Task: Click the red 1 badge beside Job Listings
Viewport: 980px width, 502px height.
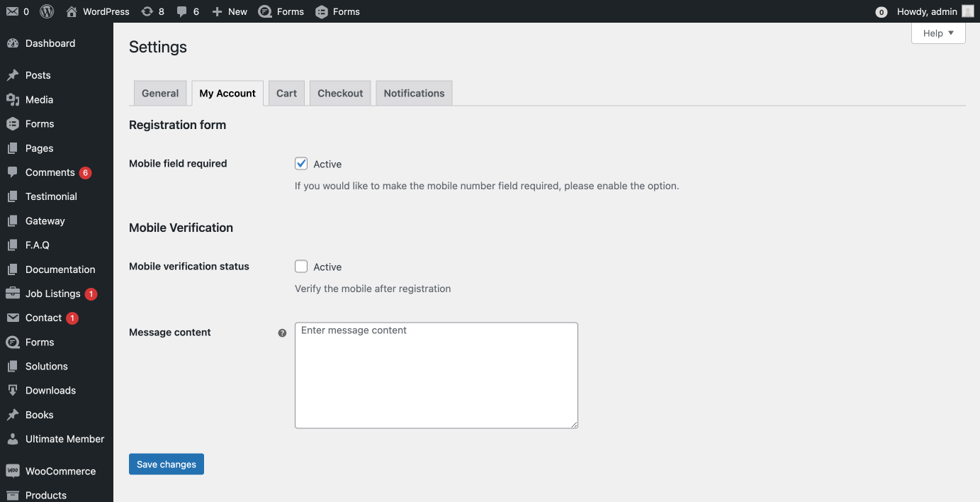Action: [91, 294]
